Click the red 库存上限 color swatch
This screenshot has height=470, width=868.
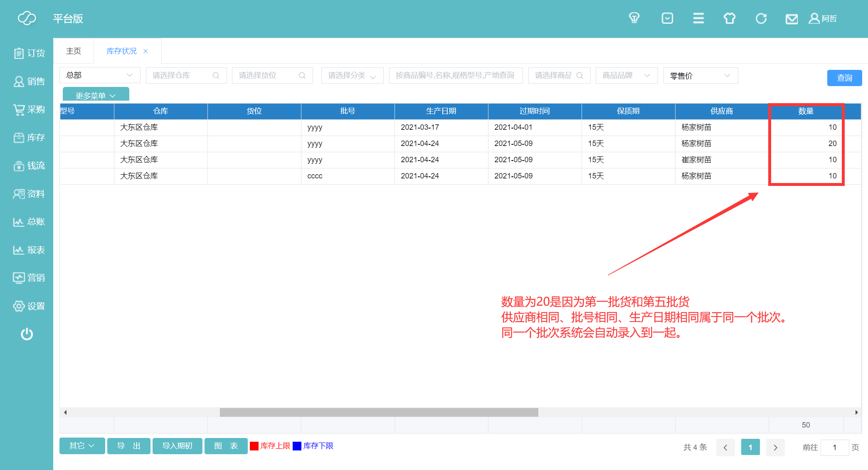coord(254,446)
